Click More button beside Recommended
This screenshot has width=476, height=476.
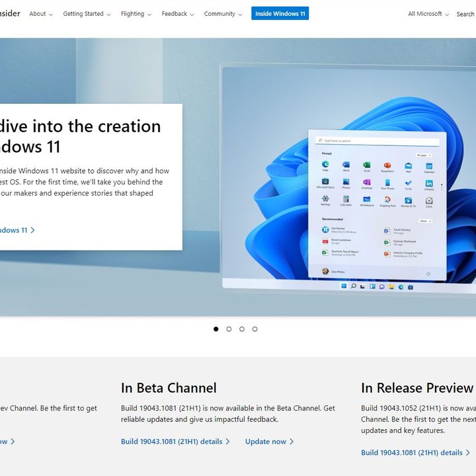pyautogui.click(x=425, y=221)
